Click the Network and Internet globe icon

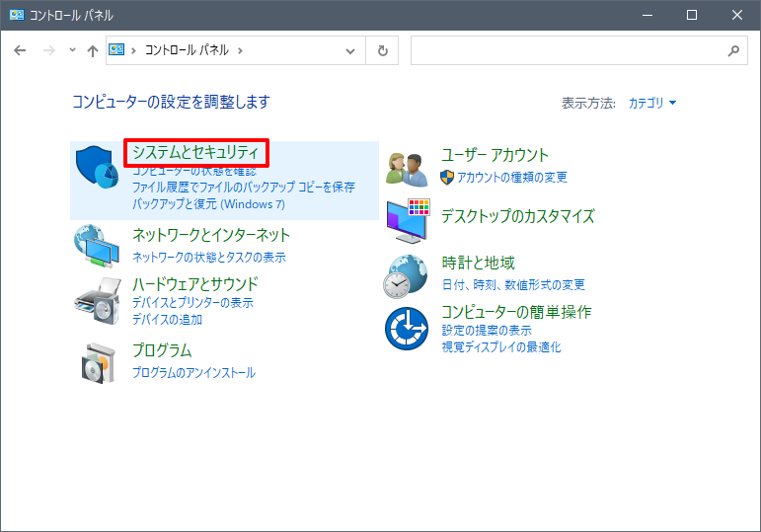pyautogui.click(x=97, y=246)
